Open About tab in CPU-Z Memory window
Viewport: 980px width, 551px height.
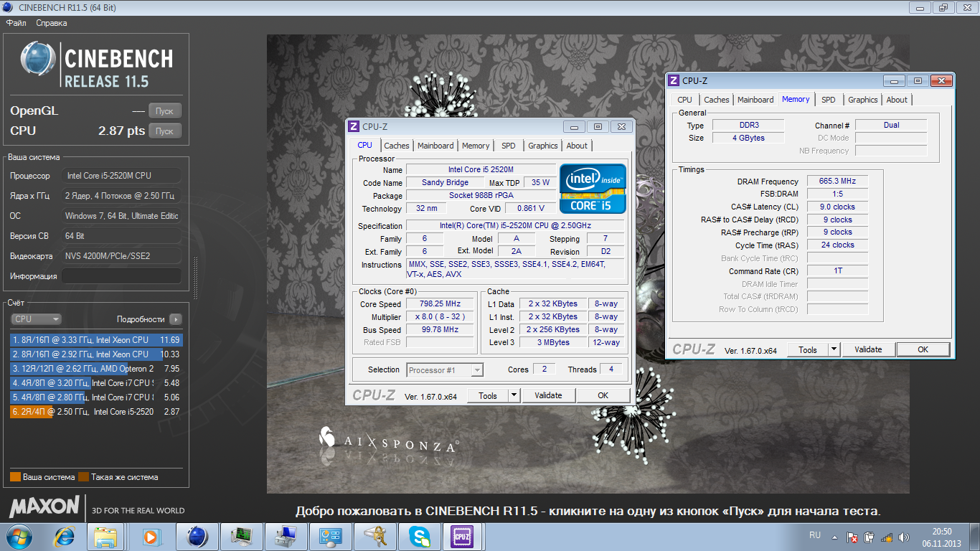(x=897, y=100)
